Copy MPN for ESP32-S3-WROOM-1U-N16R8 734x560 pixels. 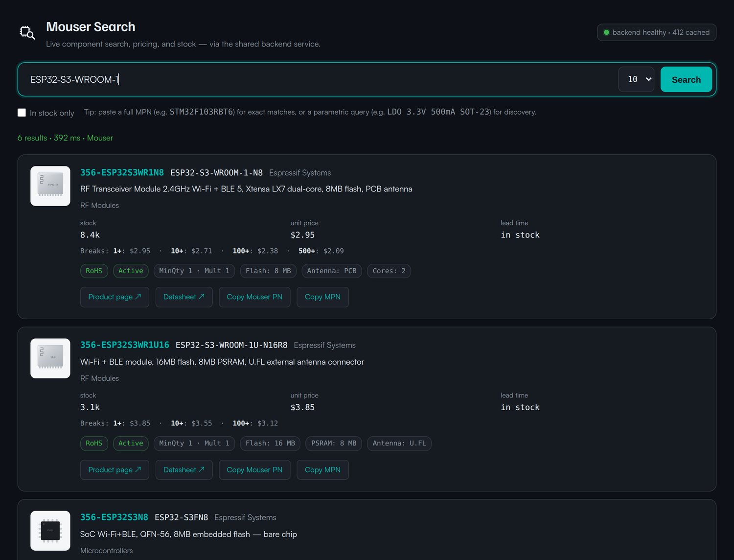(x=322, y=470)
